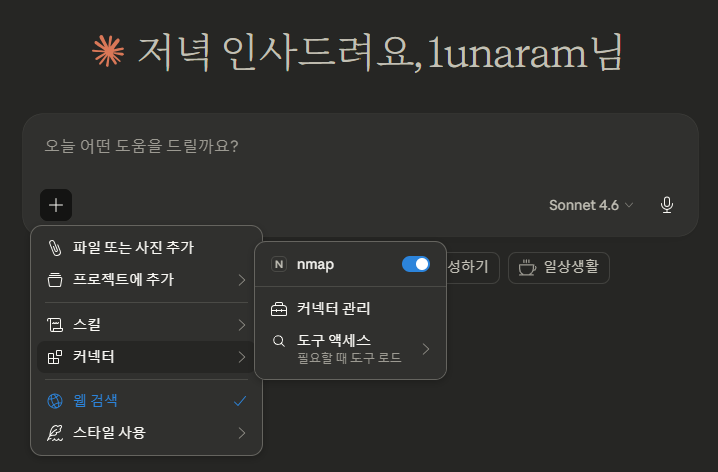Click the 스킬 skills icon

point(55,325)
